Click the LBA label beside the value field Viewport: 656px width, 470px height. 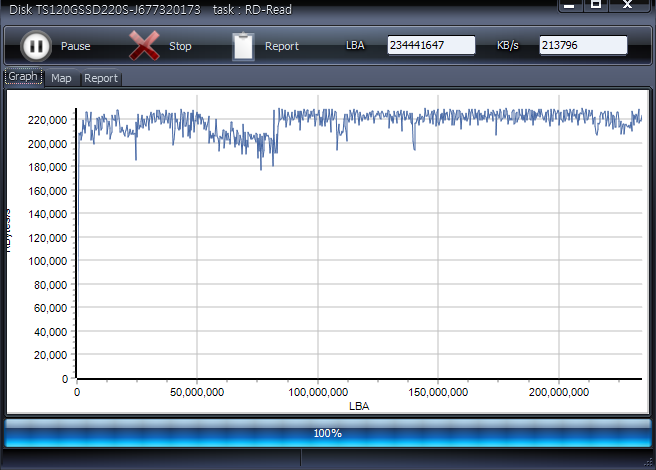(x=355, y=46)
